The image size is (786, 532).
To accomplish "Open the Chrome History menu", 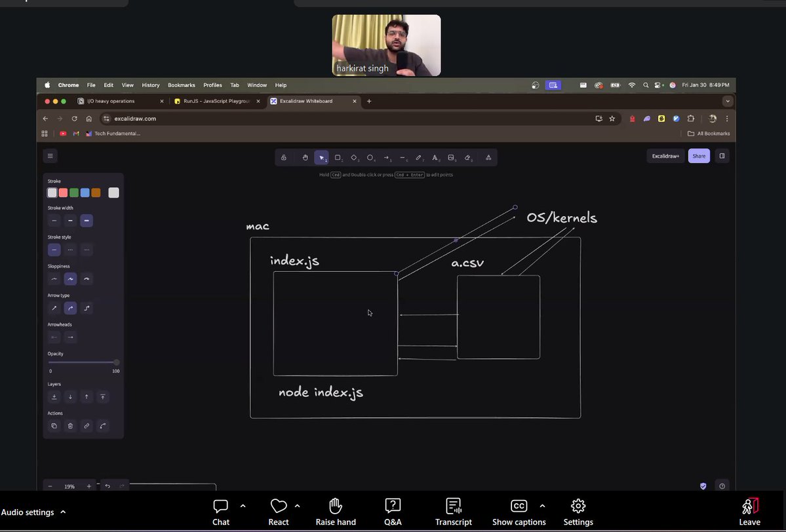I will (x=150, y=85).
